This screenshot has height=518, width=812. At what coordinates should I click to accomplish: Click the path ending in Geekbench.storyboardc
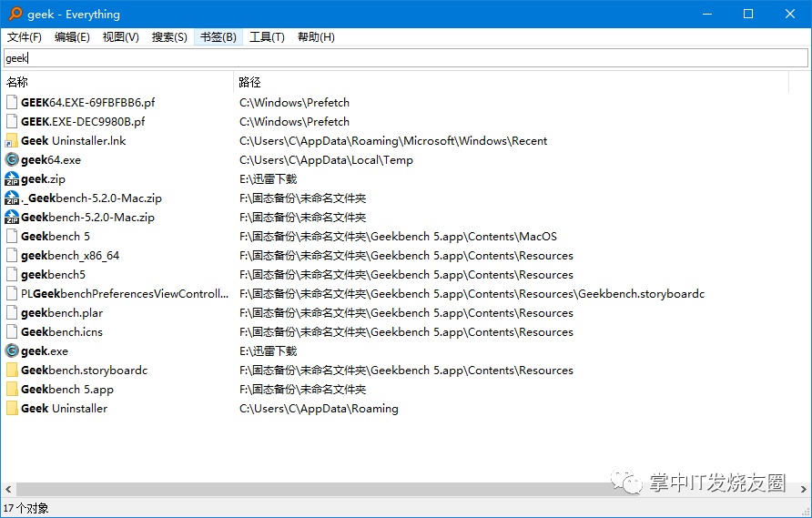click(x=472, y=294)
